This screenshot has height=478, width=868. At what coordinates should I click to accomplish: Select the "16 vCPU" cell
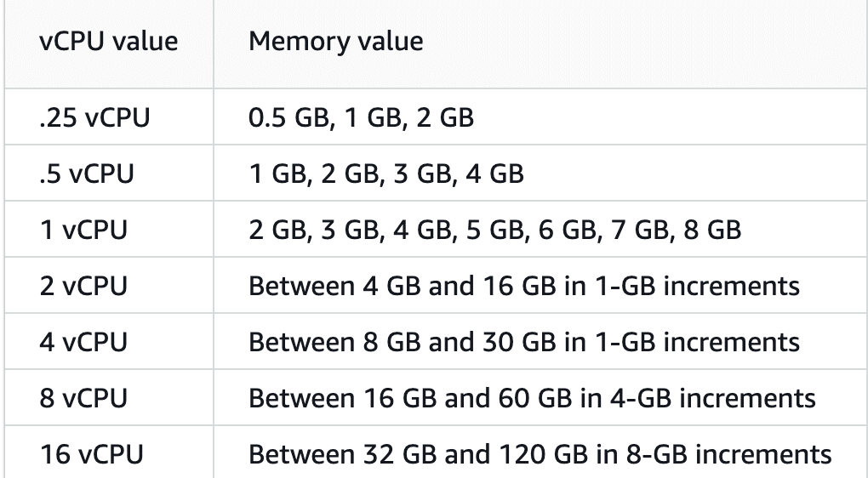91,454
